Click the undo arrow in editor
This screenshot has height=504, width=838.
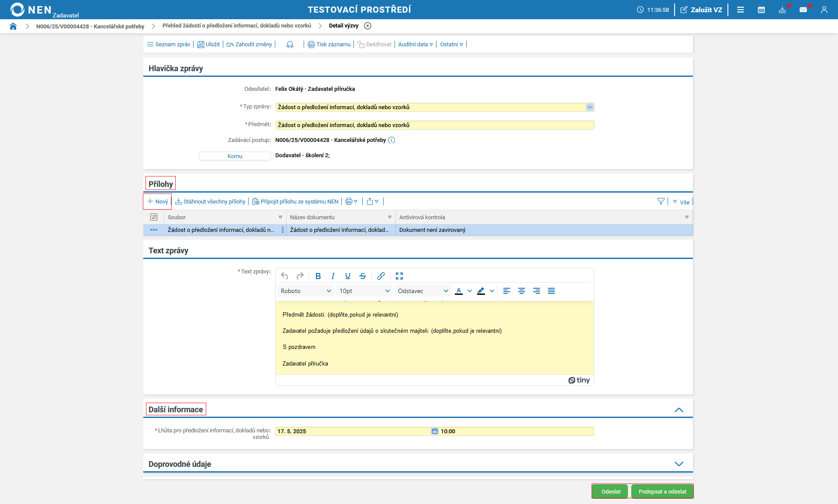pos(284,276)
